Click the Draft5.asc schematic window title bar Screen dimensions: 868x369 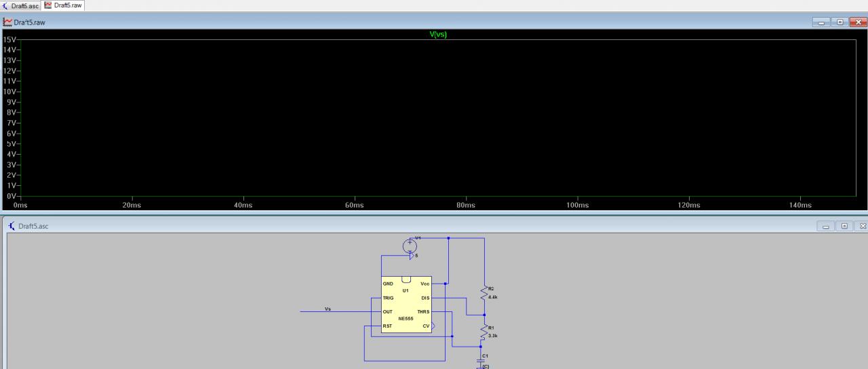[434, 226]
